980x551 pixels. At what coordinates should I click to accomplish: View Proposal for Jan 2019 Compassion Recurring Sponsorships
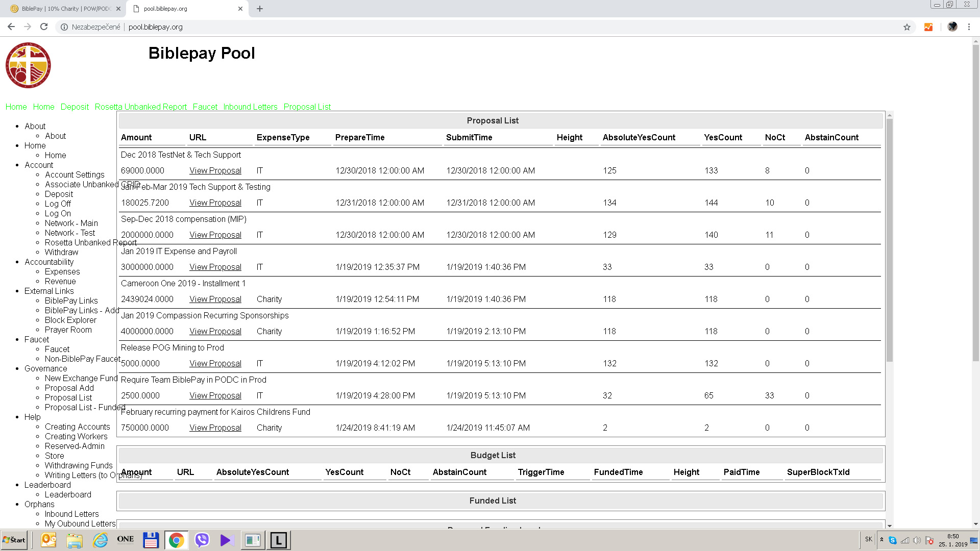tap(215, 332)
